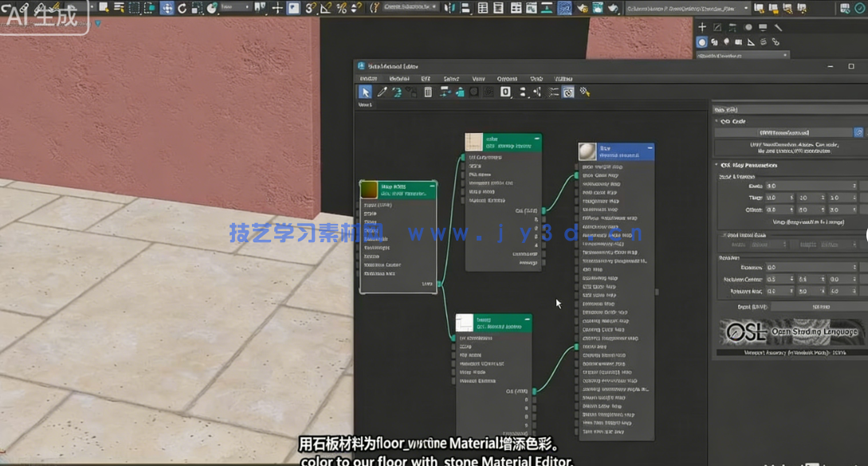Collapse the color OSL node via its minimize toggle
The width and height of the screenshot is (868, 466).
pos(536,139)
